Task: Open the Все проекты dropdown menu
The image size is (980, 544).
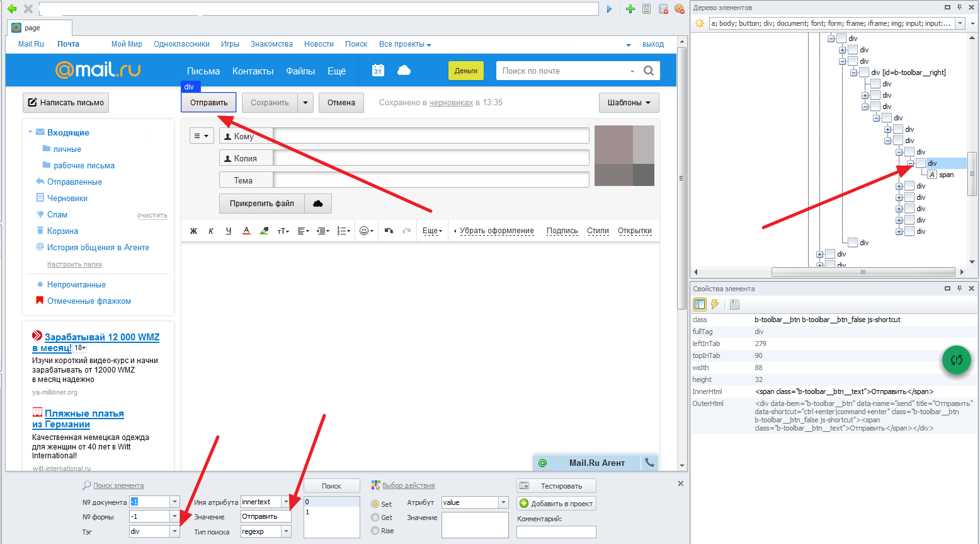Action: (x=405, y=44)
